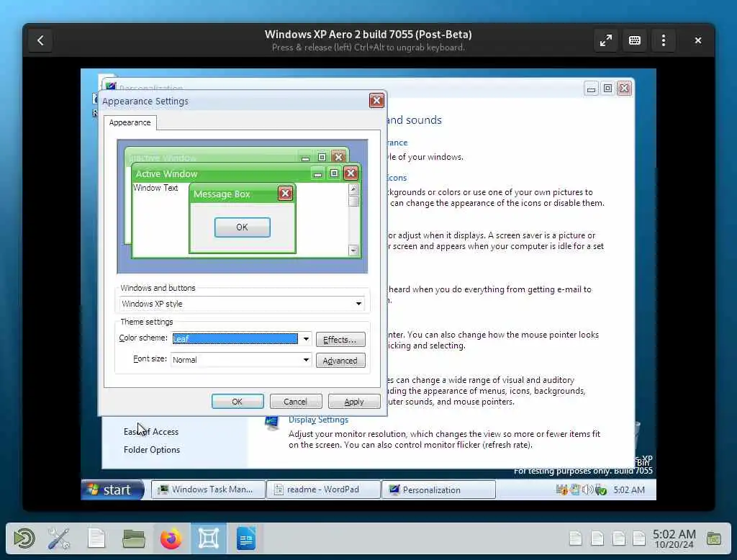Click the security alert tray icon

click(x=561, y=490)
